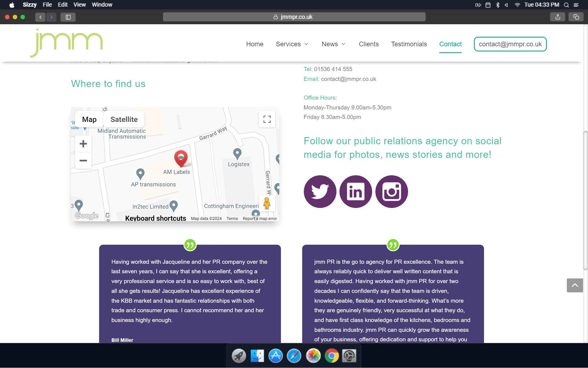Click the Street View pegman icon
Screen dimensions: 588x368
[267, 203]
